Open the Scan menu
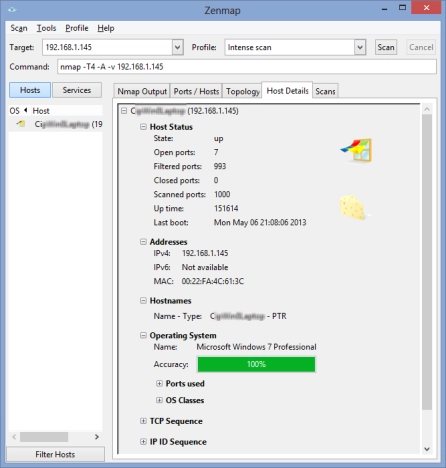This screenshot has width=446, height=468. coord(19,28)
